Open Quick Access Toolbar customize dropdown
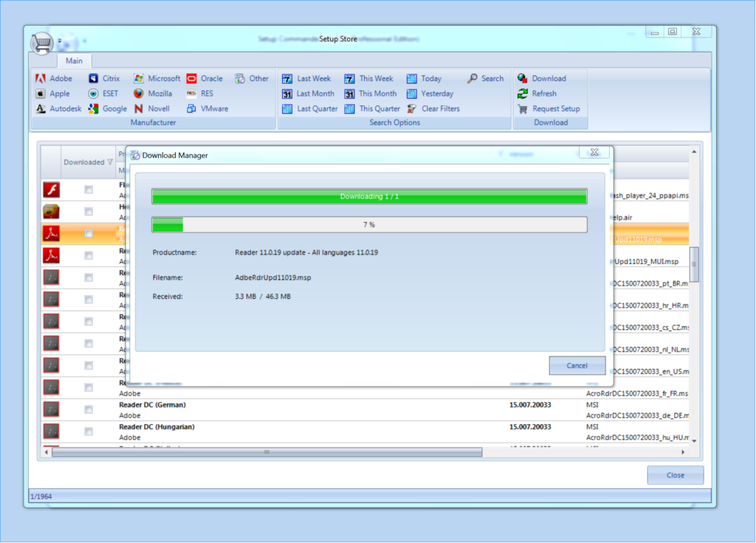This screenshot has width=756, height=543. coord(60,41)
